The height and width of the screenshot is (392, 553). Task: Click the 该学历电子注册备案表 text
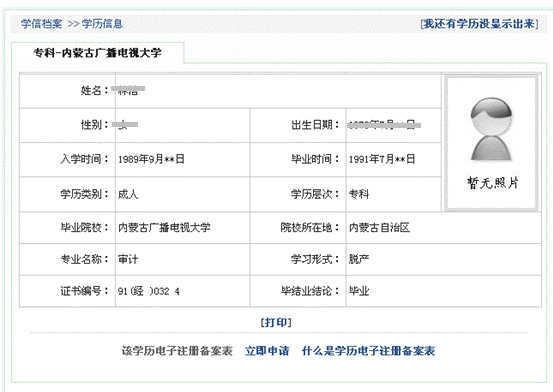tap(177, 351)
